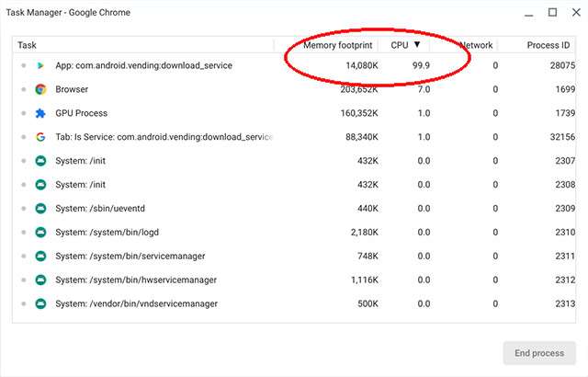Select the System: /vendor/bin/vndservicemanager task
Viewport: 588px width, 377px height.
coord(294,303)
